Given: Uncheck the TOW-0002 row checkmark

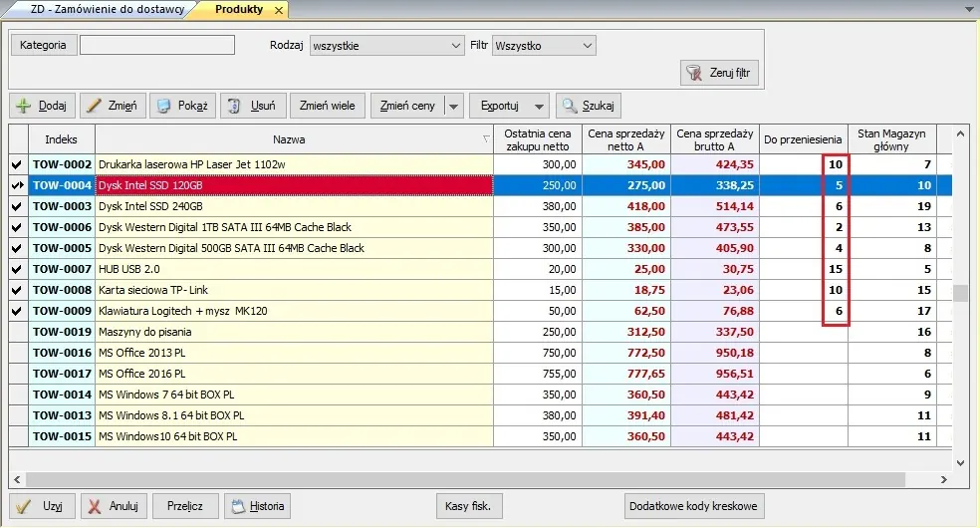Looking at the screenshot, I should click(17, 165).
